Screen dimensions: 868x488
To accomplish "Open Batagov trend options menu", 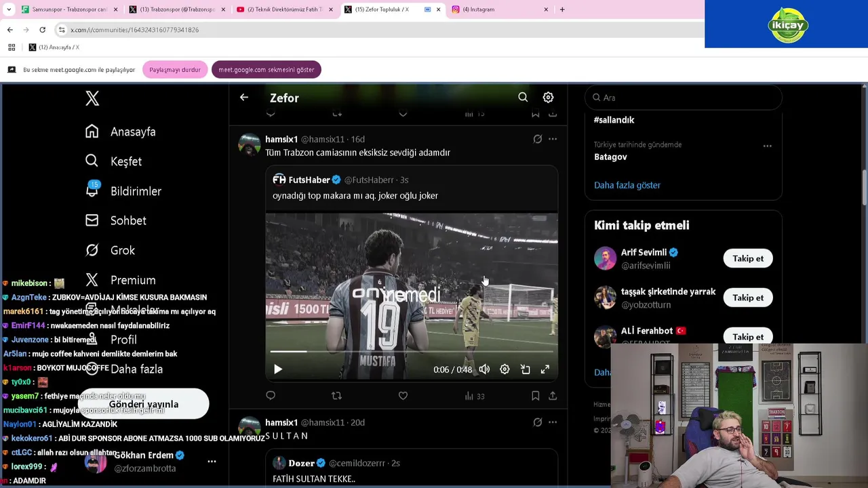I will 767,146.
